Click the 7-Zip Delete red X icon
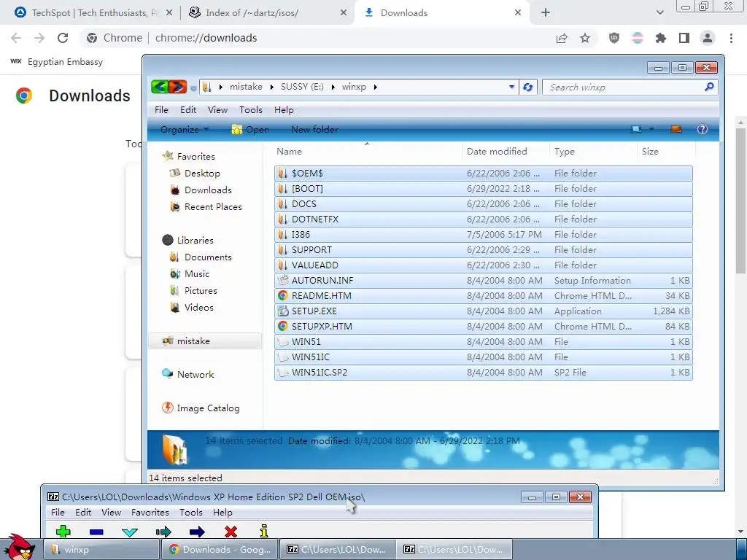Viewport: 747px width, 560px height. (231, 532)
